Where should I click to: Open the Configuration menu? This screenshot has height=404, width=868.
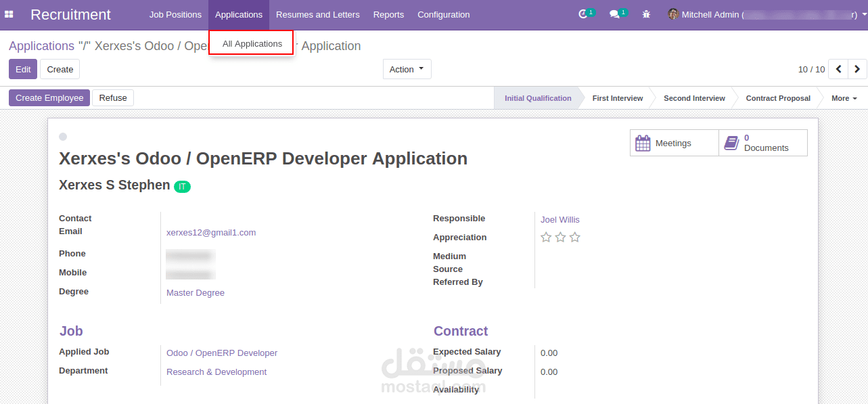[444, 14]
